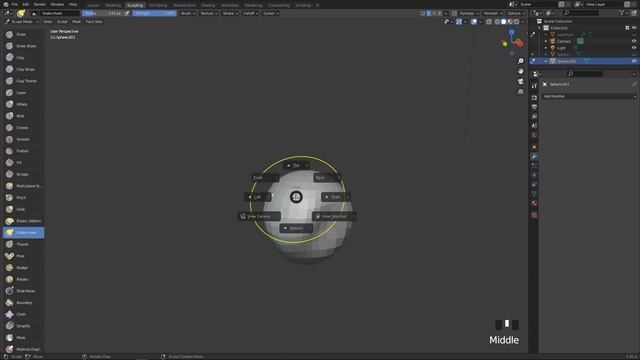Screen dimensions: 640x360
Task: Select the Simplify brush
Action: [23, 326]
